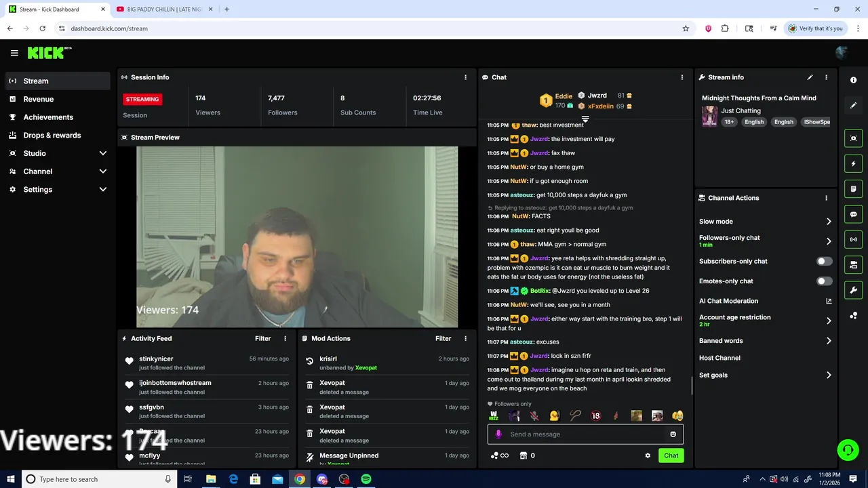Open Chrome from the taskbar
Screen dimensions: 868x488
(x=299, y=479)
